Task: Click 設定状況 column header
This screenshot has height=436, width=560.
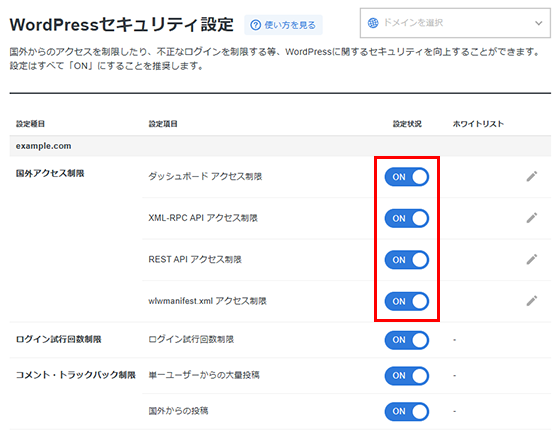Action: click(407, 124)
